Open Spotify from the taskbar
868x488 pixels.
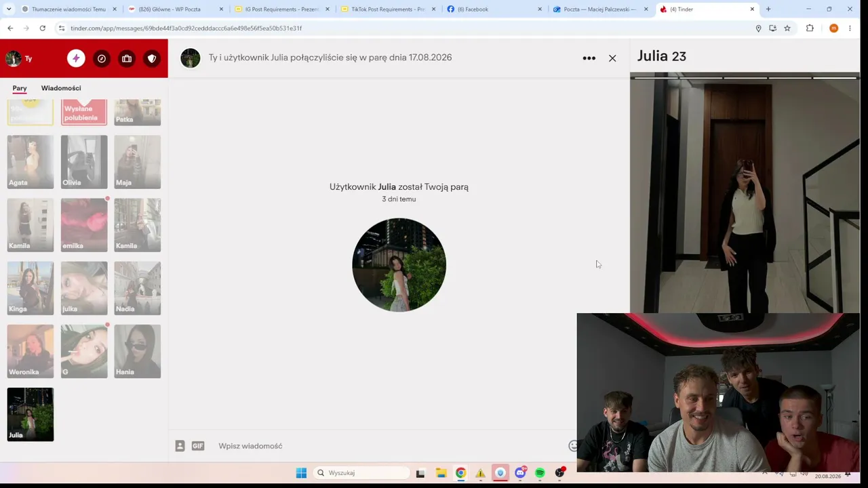coord(540,473)
